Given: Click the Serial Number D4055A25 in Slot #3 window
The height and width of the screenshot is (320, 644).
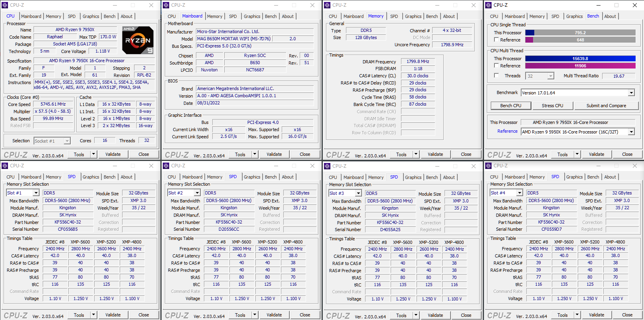Looking at the screenshot, I should click(390, 230).
